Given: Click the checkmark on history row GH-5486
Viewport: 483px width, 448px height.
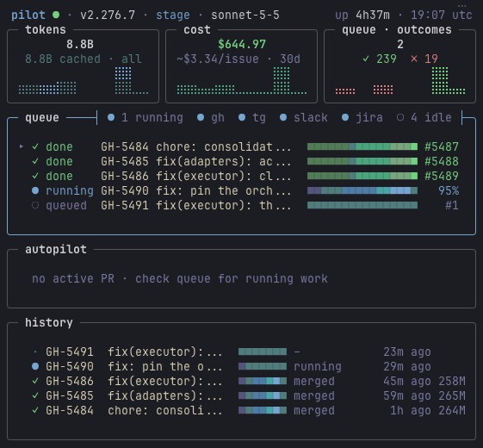Looking at the screenshot, I should pos(35,381).
